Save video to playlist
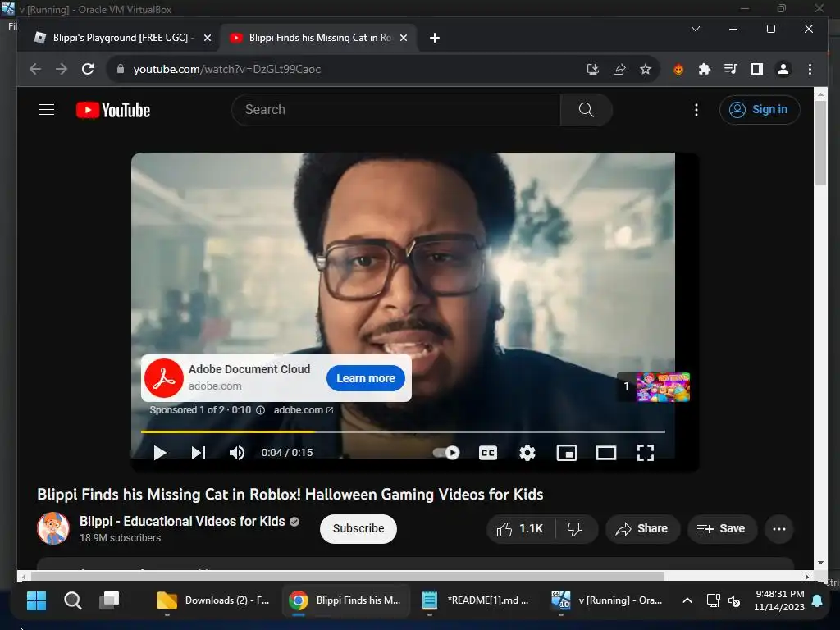 721,529
